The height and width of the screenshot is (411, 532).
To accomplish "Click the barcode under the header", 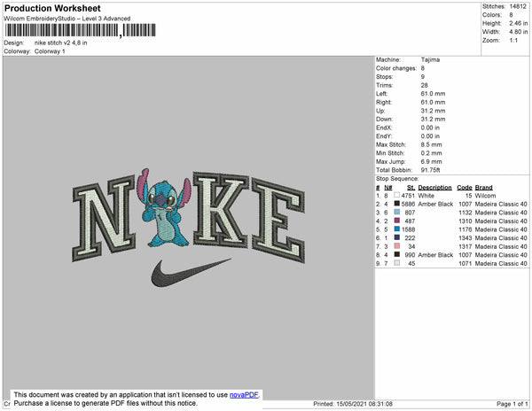I will click(x=80, y=30).
